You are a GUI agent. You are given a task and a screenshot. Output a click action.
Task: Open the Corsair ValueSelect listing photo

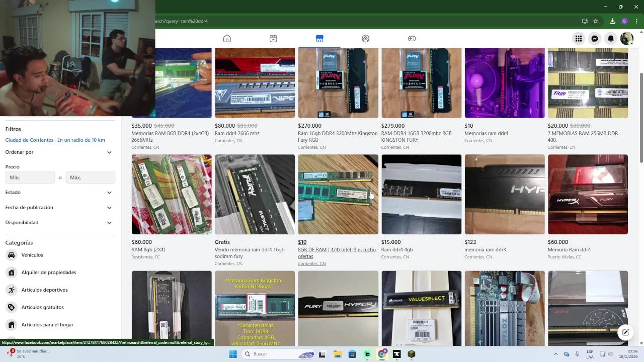[x=421, y=308]
